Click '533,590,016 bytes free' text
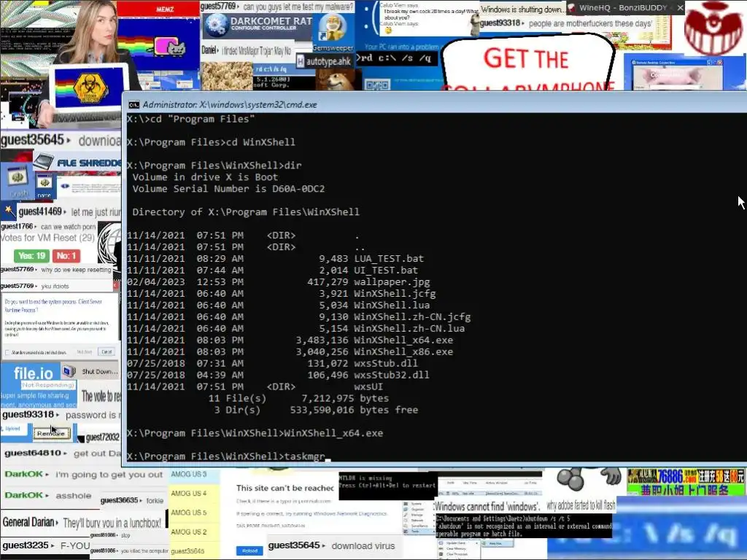The image size is (747, 560). 354,410
